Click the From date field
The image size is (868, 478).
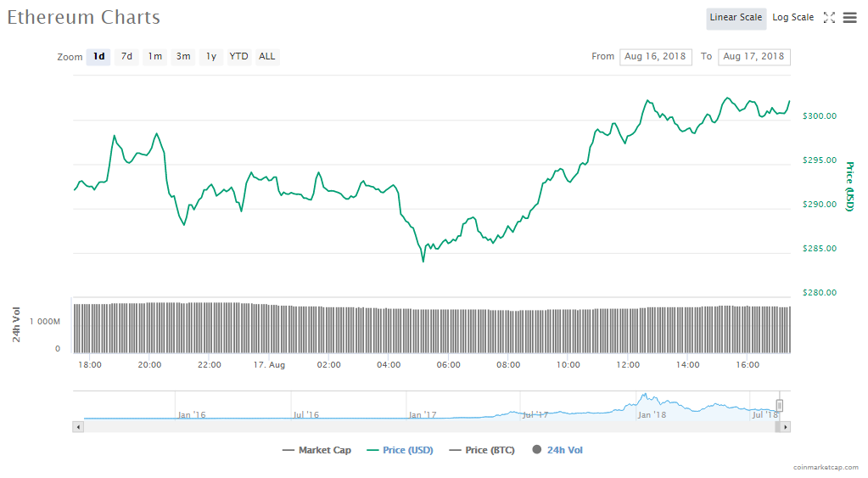click(656, 57)
